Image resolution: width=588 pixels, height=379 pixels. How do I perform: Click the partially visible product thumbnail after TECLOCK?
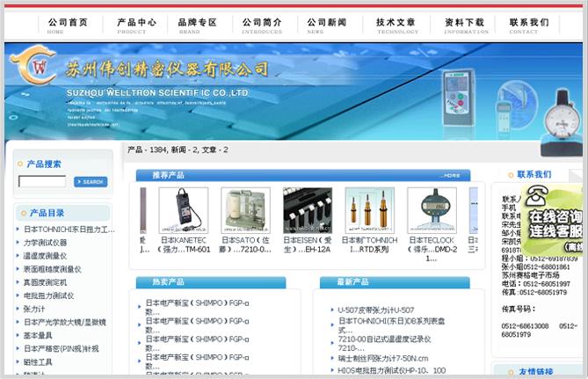coord(474,210)
